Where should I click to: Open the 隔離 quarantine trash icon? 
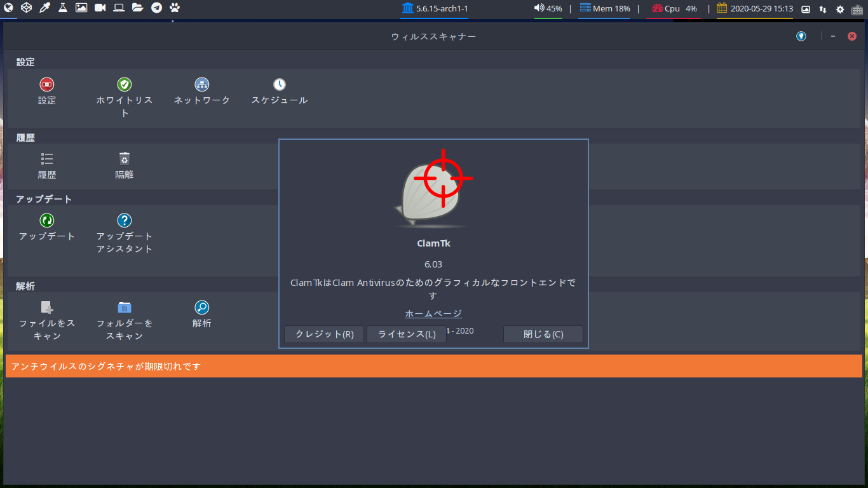click(125, 159)
